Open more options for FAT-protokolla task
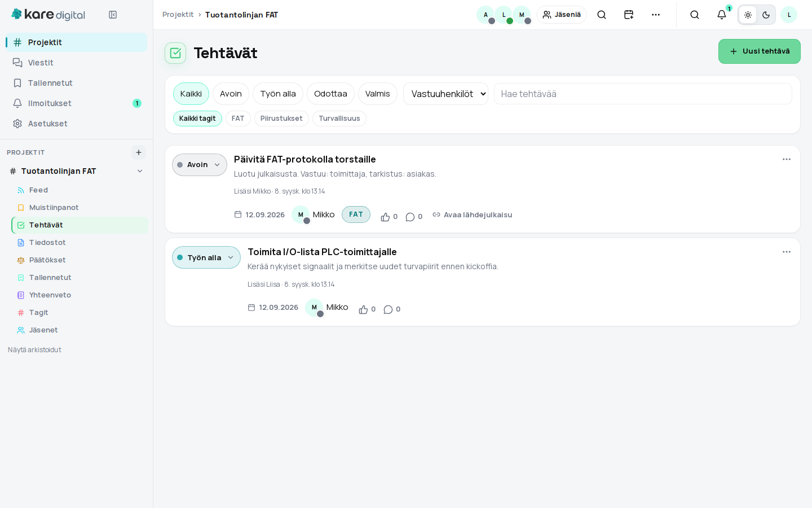 pyautogui.click(x=787, y=159)
